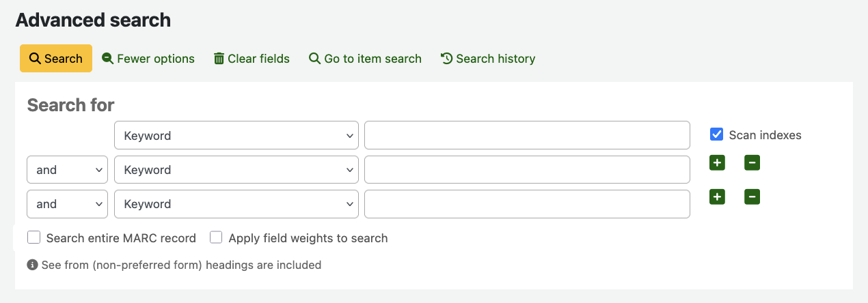
Task: Click the yellow Search button
Action: [x=55, y=59]
